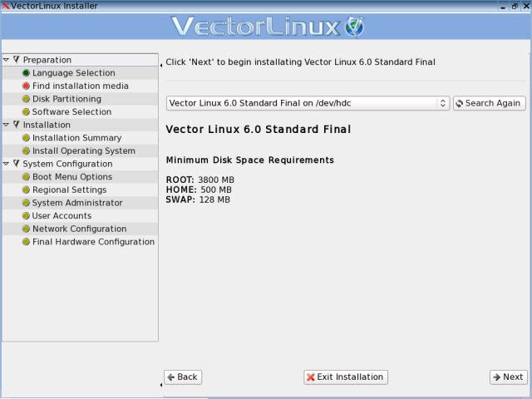The image size is (532, 399).
Task: Click yellow dot beside Install Operating System
Action: coord(26,150)
